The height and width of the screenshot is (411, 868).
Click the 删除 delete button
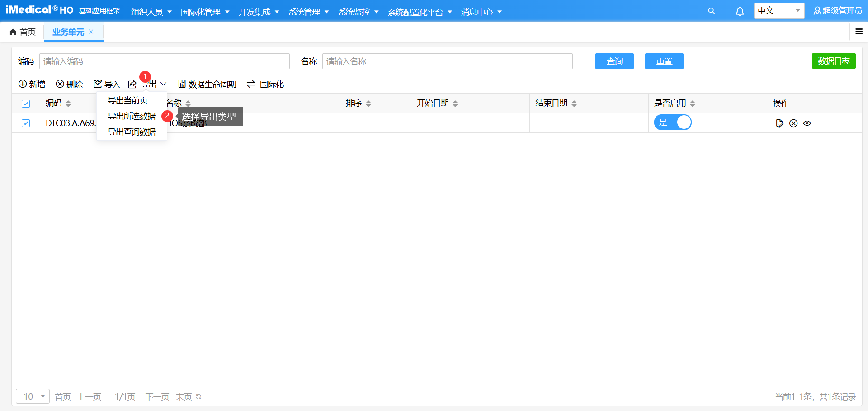click(x=69, y=84)
